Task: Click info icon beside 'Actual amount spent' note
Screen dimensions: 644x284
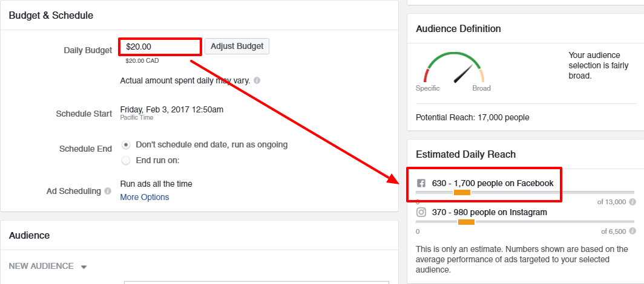Action: (257, 80)
